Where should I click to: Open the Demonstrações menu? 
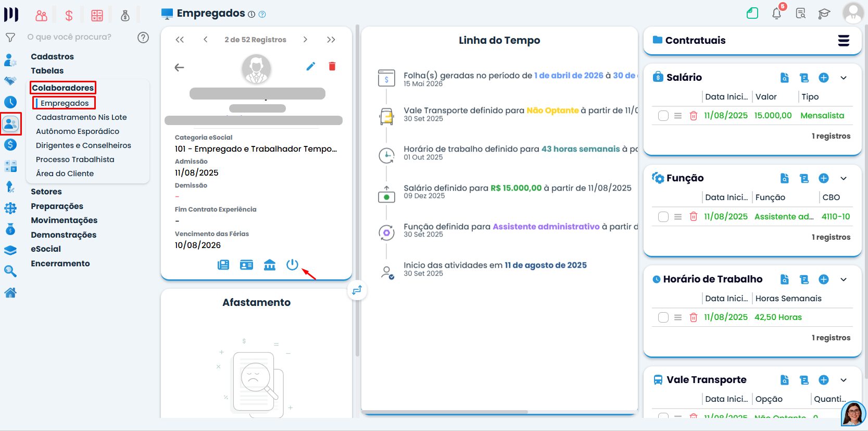click(x=64, y=235)
